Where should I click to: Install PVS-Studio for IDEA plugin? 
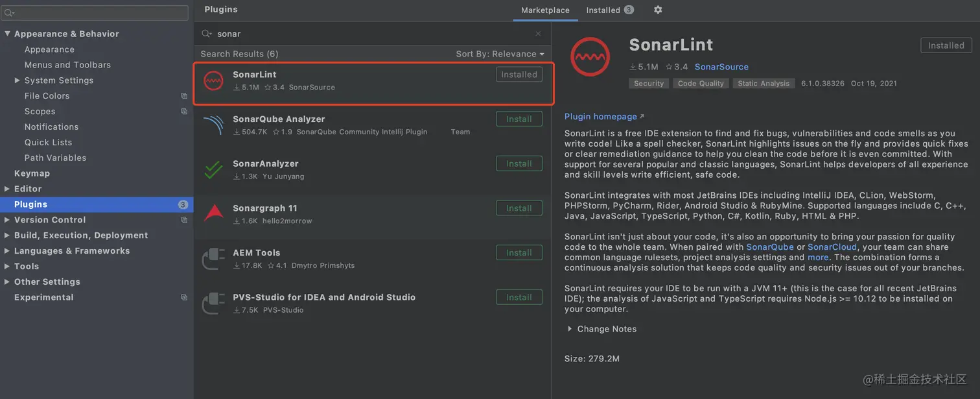519,297
